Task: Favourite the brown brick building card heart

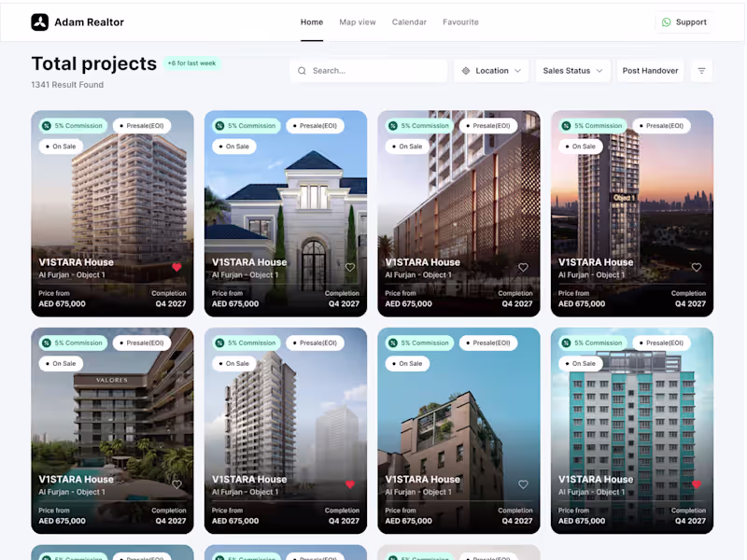Action: coord(523,484)
